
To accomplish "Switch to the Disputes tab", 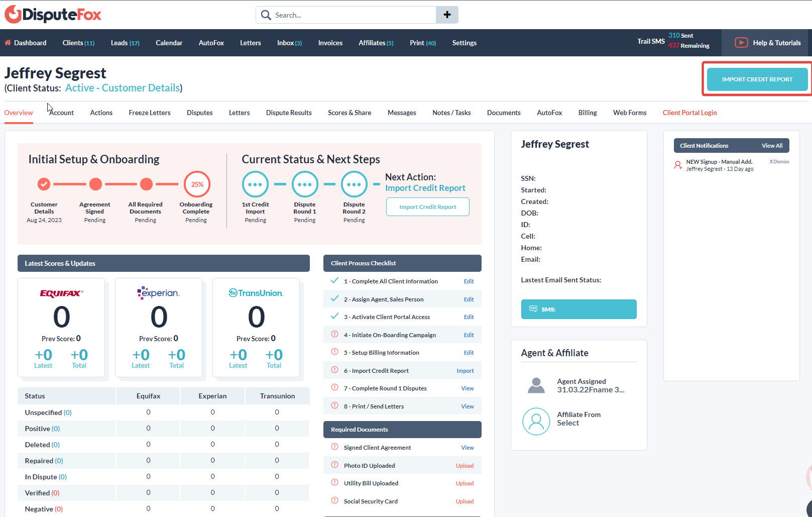I will 199,113.
